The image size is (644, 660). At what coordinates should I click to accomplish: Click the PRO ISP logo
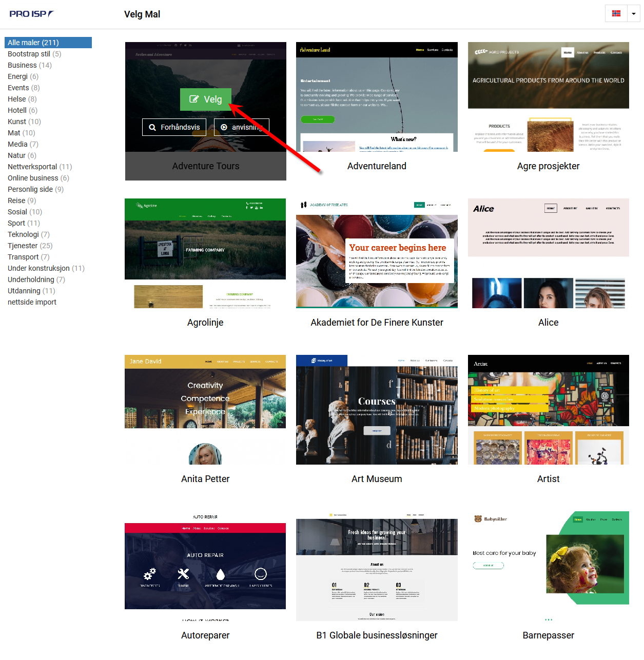(31, 14)
